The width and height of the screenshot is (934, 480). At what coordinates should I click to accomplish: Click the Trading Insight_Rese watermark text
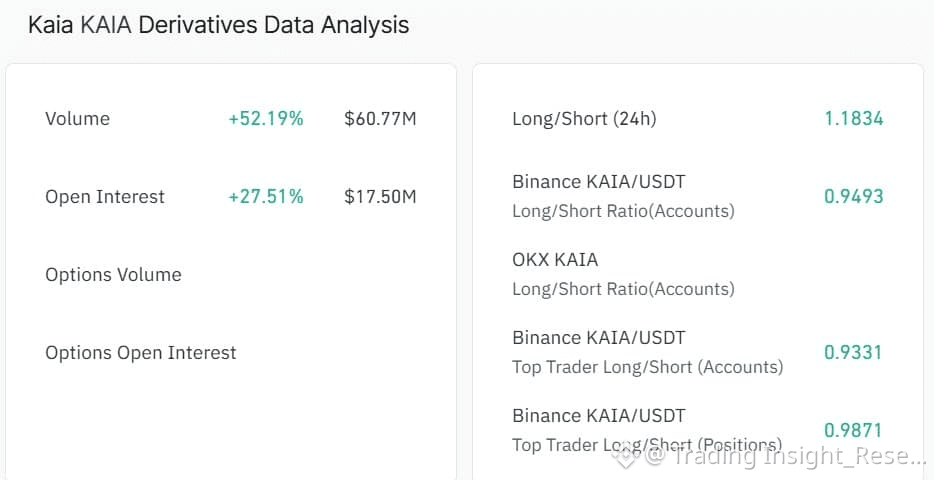pos(798,457)
